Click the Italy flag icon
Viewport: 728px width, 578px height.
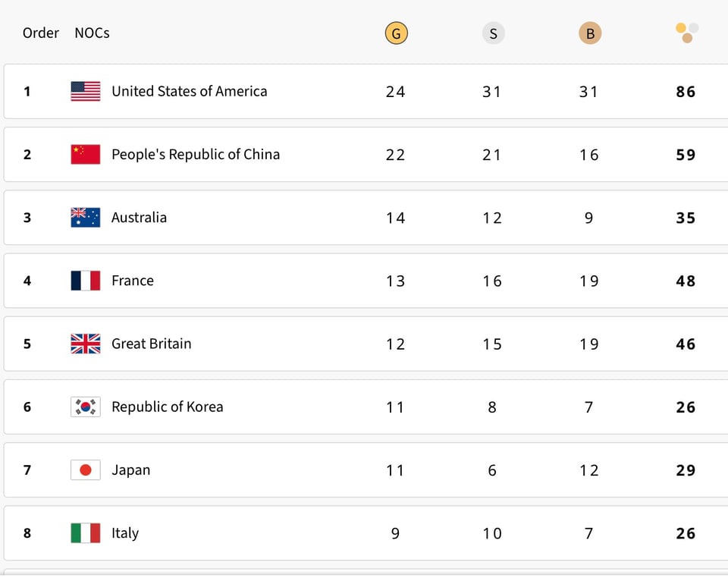[x=86, y=533]
